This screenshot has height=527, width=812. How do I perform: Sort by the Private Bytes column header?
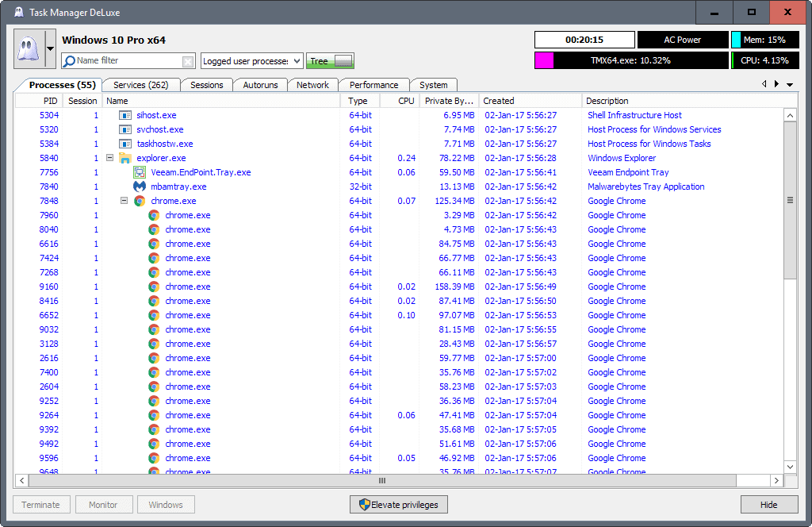[x=449, y=101]
